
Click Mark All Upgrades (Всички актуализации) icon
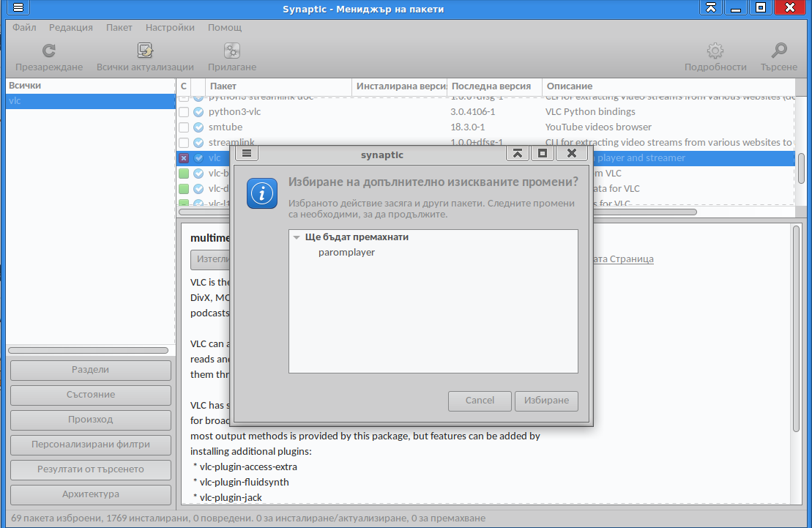tap(145, 51)
